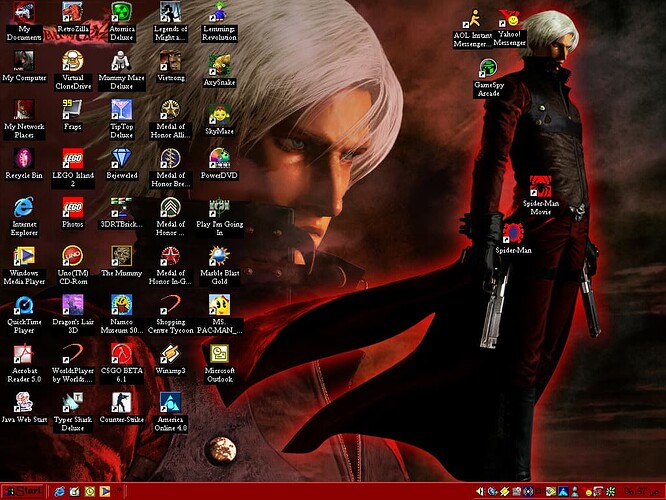Click the AOL triangle tray icon
The width and height of the screenshot is (666, 500).
click(563, 492)
